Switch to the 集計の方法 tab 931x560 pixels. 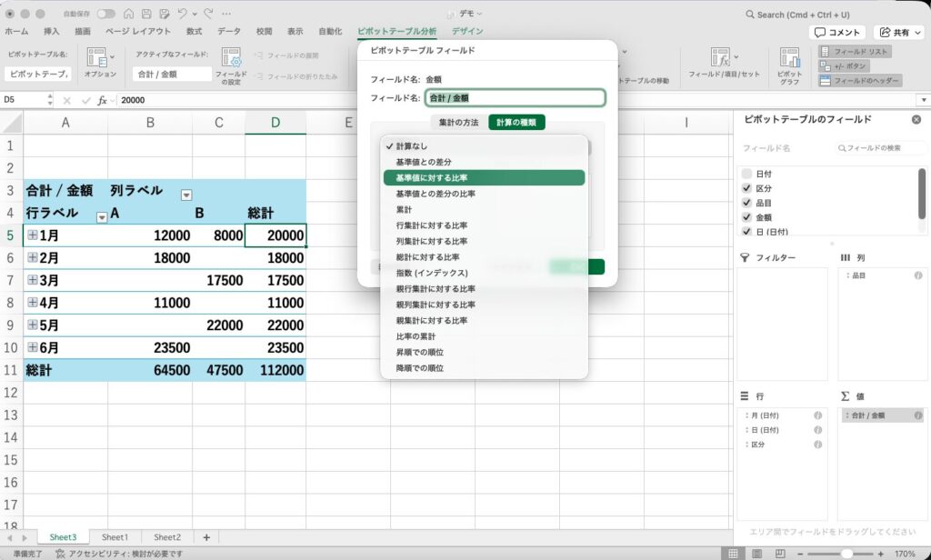(458, 123)
